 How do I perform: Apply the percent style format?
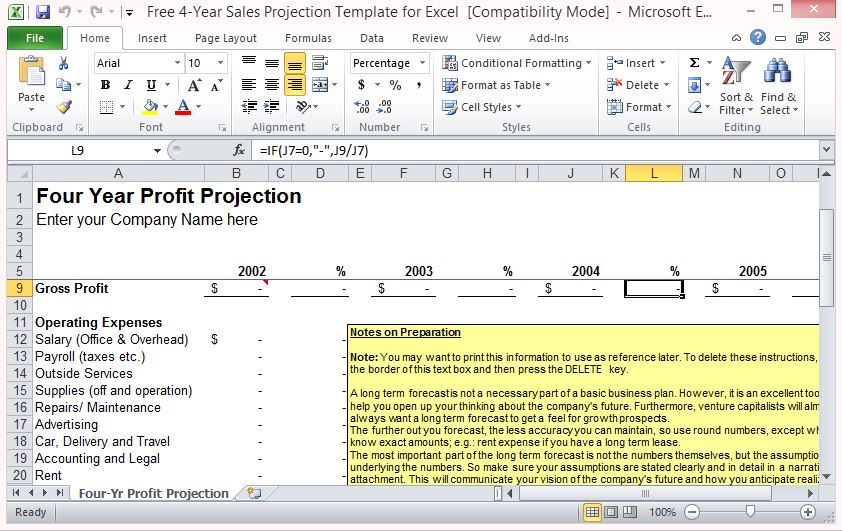point(395,85)
